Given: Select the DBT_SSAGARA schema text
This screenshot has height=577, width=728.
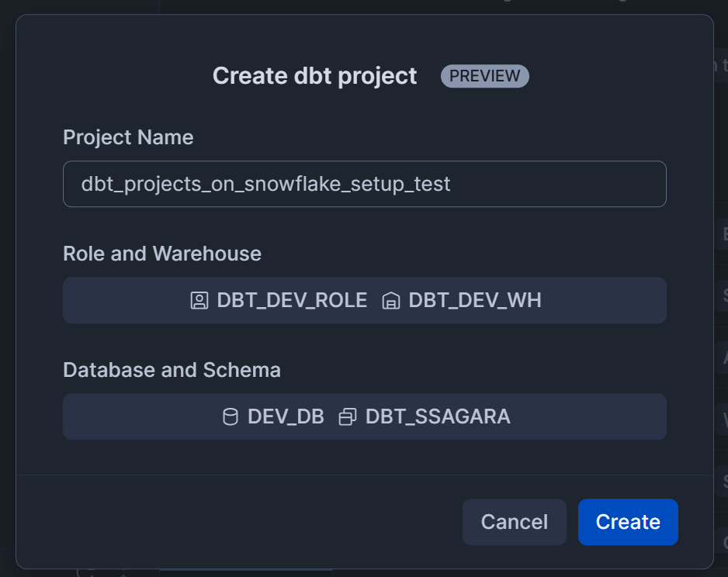Looking at the screenshot, I should 438,416.
